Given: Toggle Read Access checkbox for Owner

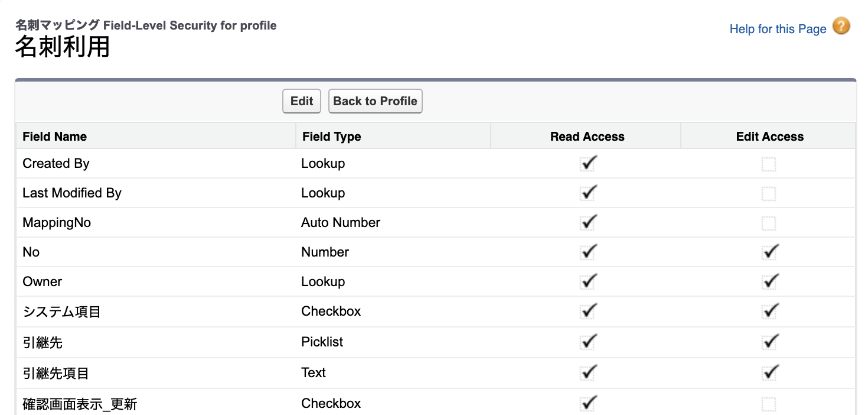Looking at the screenshot, I should [588, 283].
